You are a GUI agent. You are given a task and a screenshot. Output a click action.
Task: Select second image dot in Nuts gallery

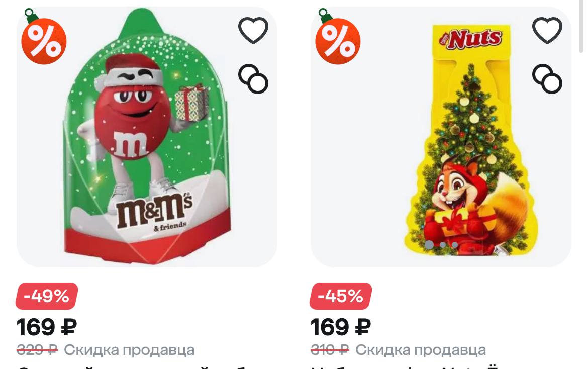443,245
